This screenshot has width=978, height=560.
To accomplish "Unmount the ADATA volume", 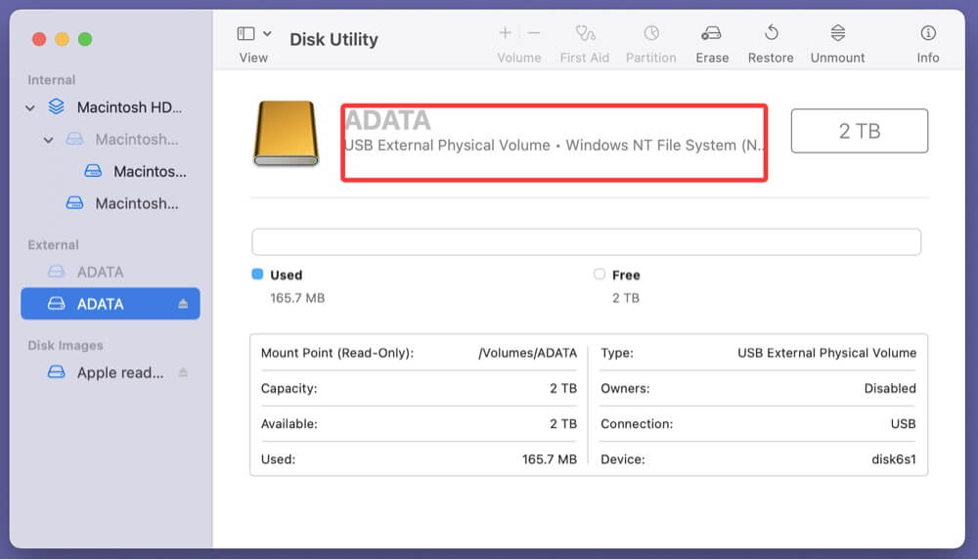I will (x=837, y=44).
